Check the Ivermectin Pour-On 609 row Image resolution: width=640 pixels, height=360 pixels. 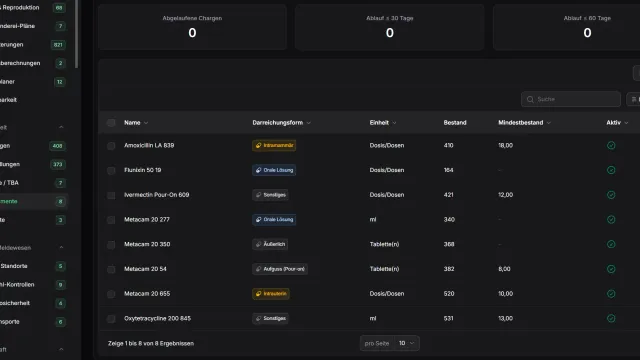[x=111, y=195]
